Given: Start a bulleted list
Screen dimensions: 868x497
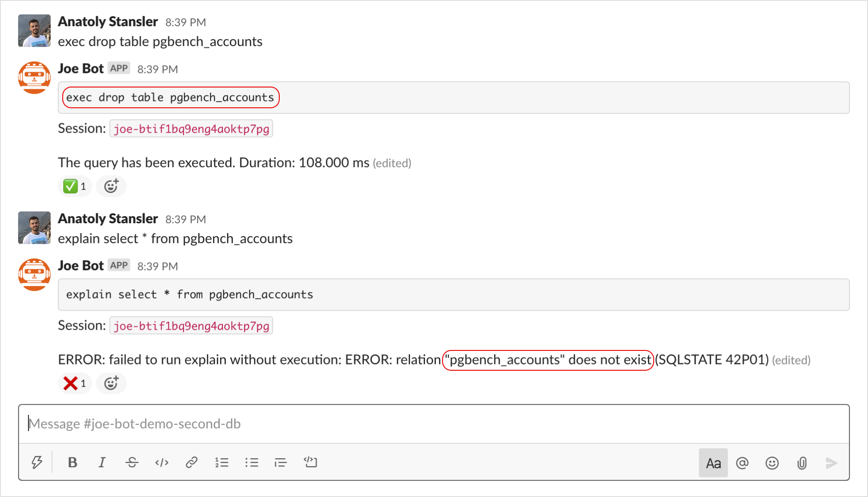Looking at the screenshot, I should (251, 462).
